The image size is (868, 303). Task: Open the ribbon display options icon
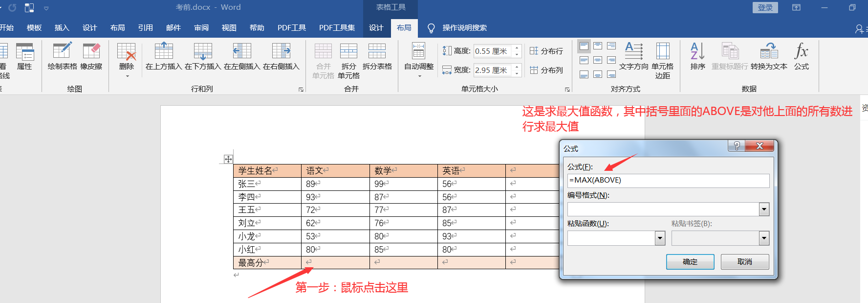(x=797, y=7)
